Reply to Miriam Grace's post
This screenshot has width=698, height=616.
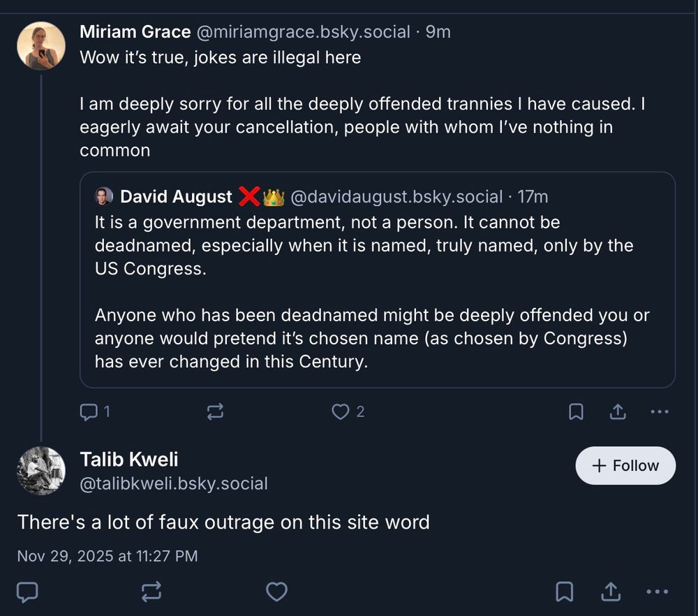click(89, 412)
